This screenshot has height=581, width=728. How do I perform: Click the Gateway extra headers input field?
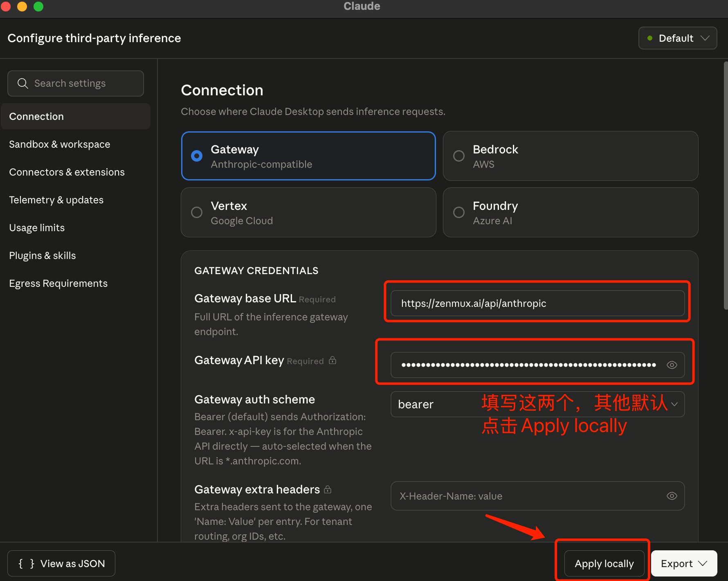(x=537, y=496)
